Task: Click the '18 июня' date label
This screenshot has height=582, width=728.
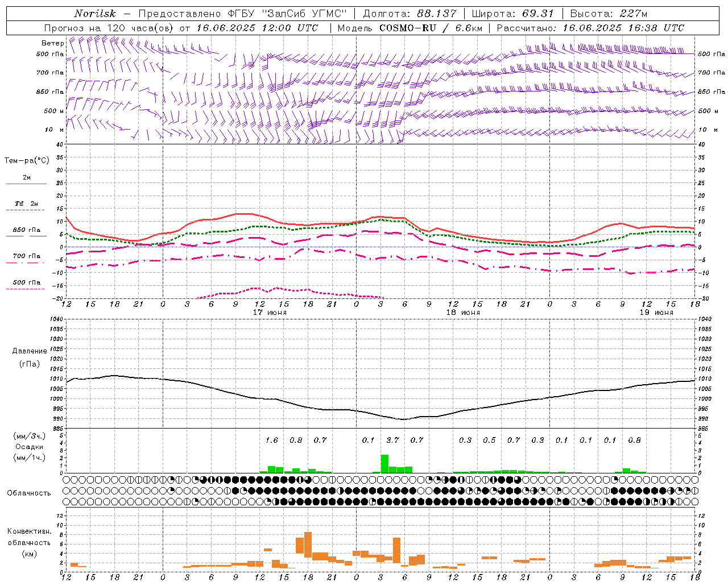Action: click(463, 313)
